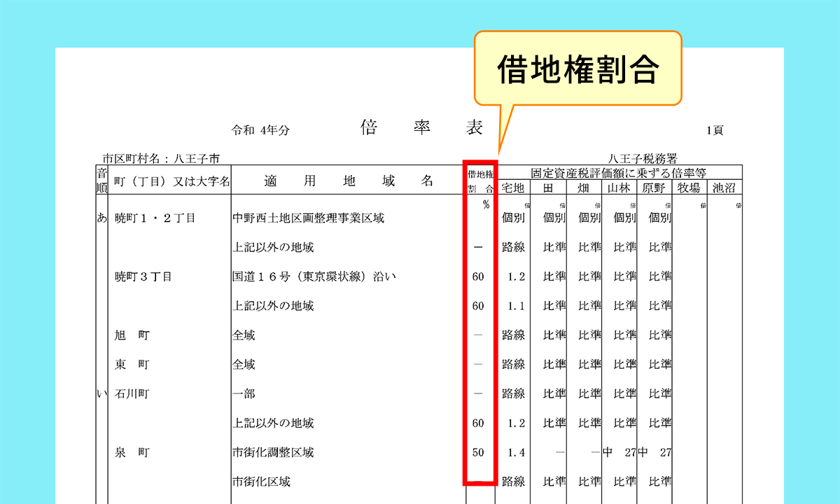Select the 倍率表 document title
Viewport: 840px width, 504px height.
click(422, 127)
